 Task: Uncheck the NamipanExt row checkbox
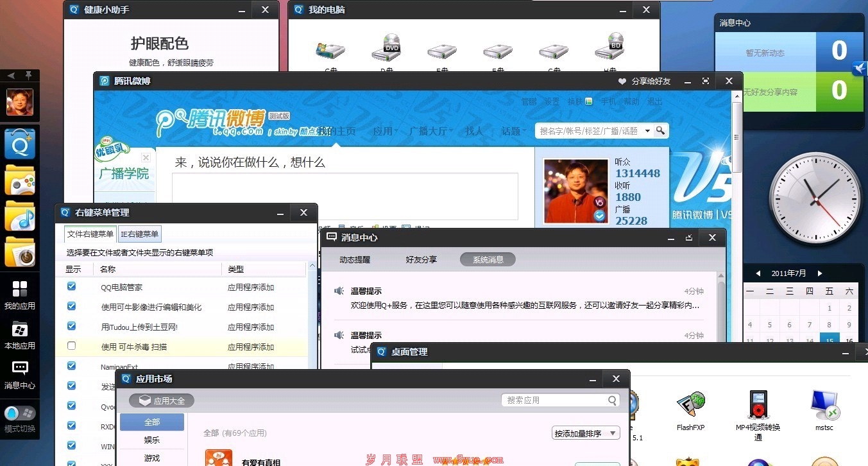71,366
